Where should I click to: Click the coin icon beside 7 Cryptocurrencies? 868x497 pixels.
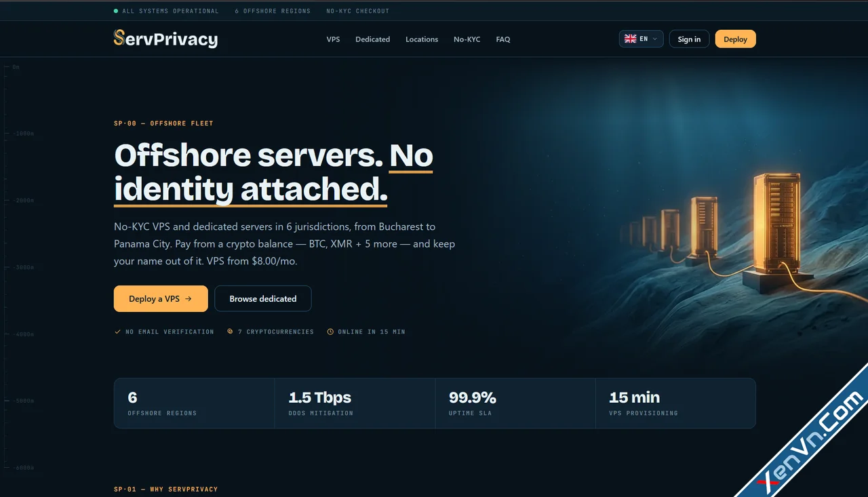[230, 332]
